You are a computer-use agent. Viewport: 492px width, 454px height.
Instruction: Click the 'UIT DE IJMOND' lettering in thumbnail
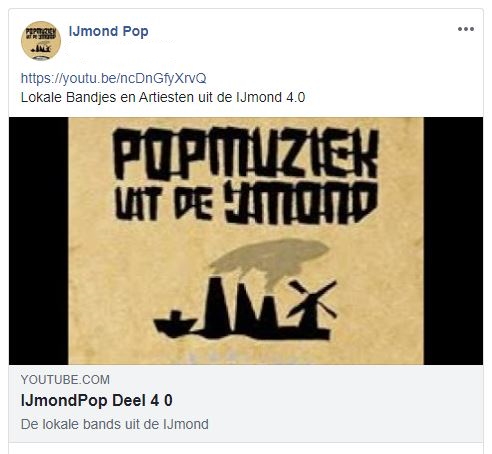245,202
